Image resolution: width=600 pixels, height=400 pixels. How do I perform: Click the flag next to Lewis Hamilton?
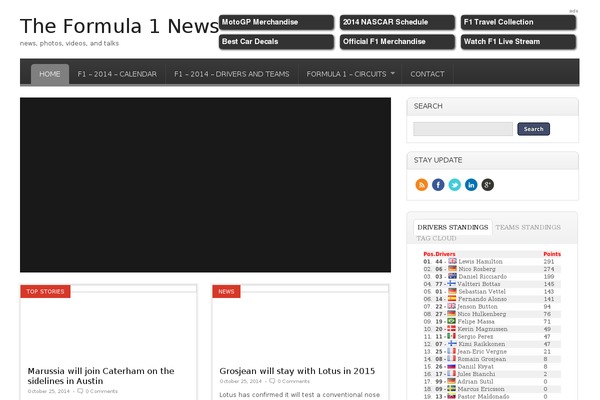click(x=452, y=261)
